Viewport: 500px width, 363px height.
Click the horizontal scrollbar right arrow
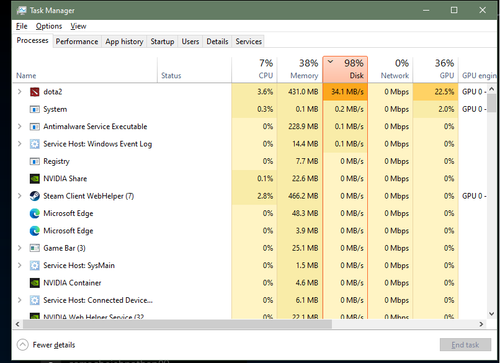coord(481,324)
